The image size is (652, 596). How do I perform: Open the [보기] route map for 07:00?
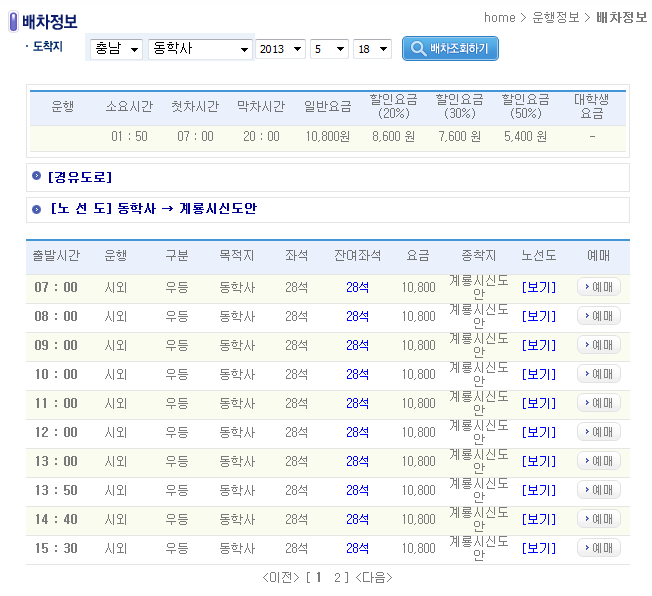539,287
